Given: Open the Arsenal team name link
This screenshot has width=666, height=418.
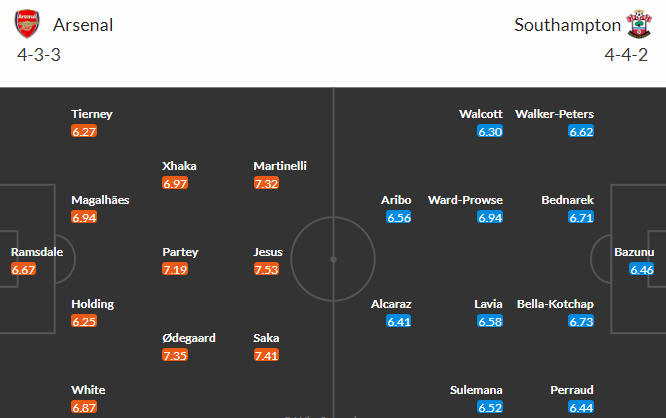Looking at the screenshot, I should (x=83, y=25).
